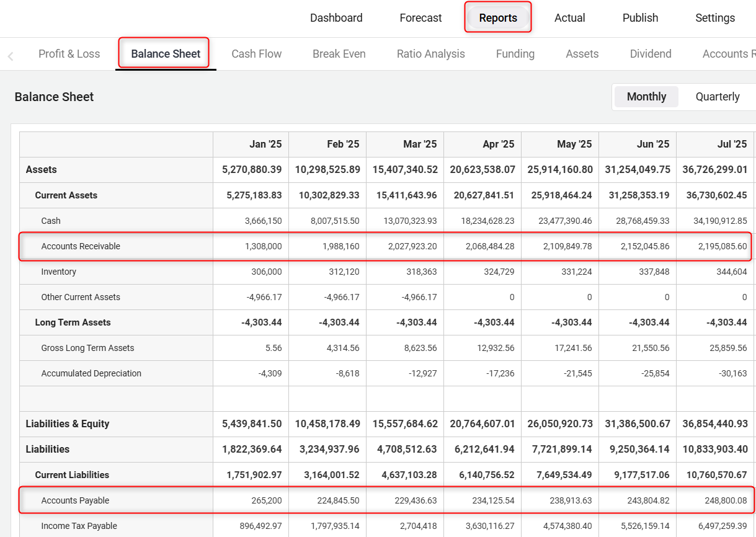
Task: Open the Publish menu item
Action: 640,18
